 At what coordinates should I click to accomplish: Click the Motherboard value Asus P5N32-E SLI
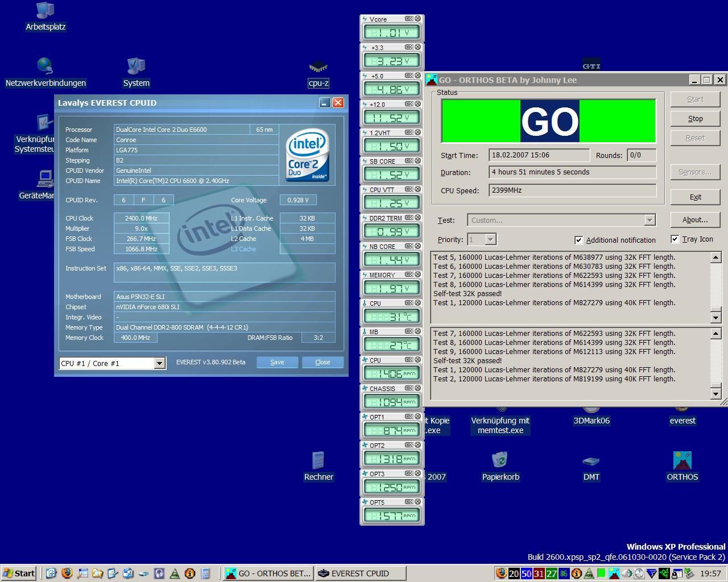click(x=224, y=297)
